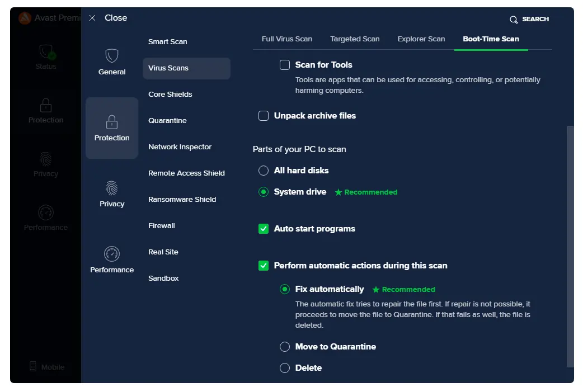583x392 pixels.
Task: Click the search magnifier icon
Action: (x=514, y=20)
